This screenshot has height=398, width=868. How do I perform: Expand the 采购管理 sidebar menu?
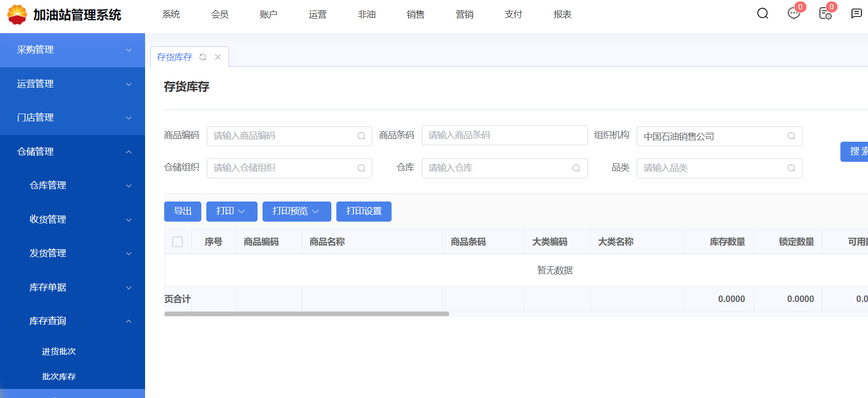[72, 50]
